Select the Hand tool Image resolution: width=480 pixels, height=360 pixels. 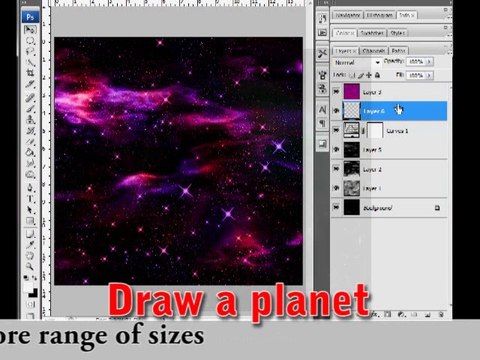[30, 256]
